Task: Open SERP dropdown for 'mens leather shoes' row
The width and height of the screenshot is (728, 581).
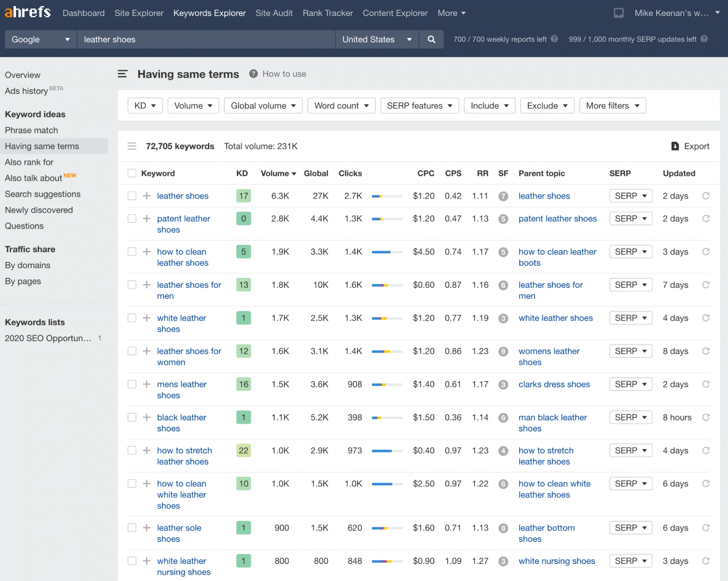Action: 630,384
